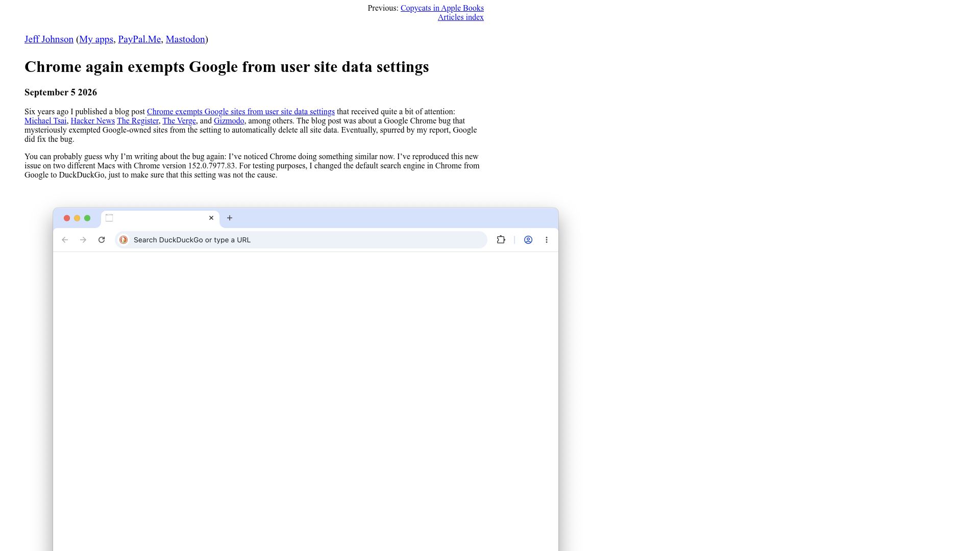Open the My apps link
980x551 pixels.
click(x=96, y=39)
